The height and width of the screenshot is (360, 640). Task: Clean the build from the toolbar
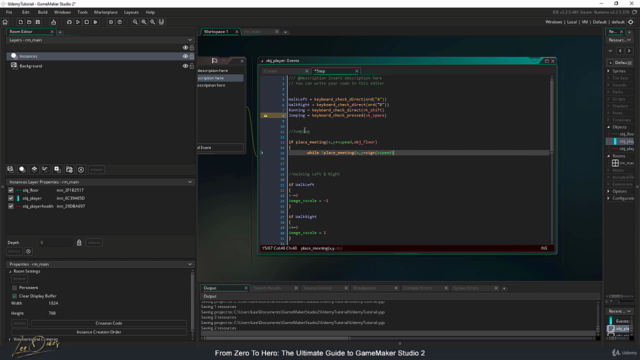tap(95, 22)
